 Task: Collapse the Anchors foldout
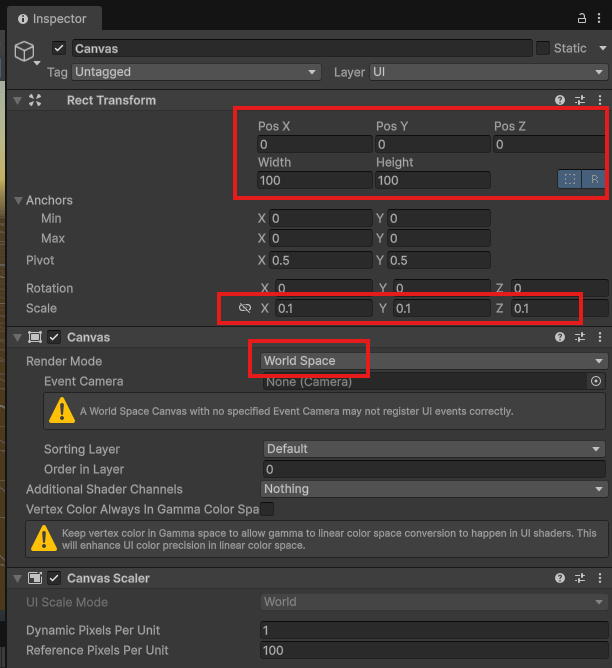pyautogui.click(x=18, y=200)
